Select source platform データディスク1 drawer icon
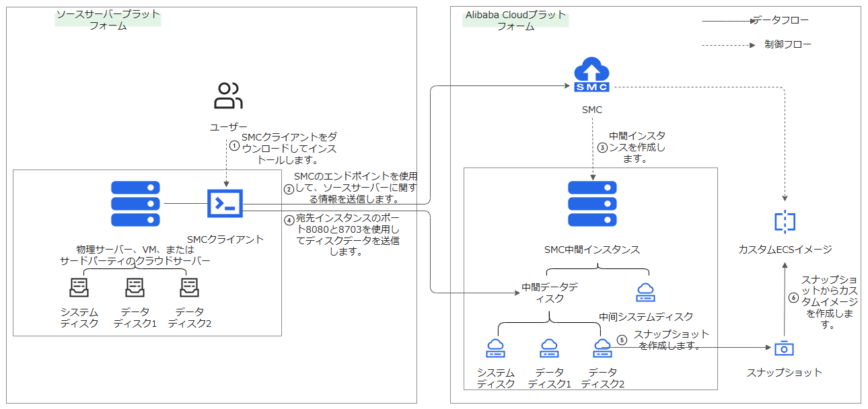 tap(135, 288)
